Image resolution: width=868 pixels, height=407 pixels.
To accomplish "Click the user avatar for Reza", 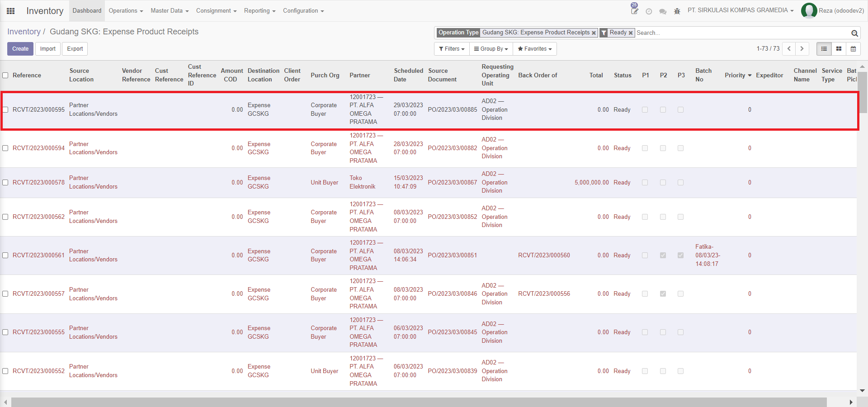I will [809, 11].
